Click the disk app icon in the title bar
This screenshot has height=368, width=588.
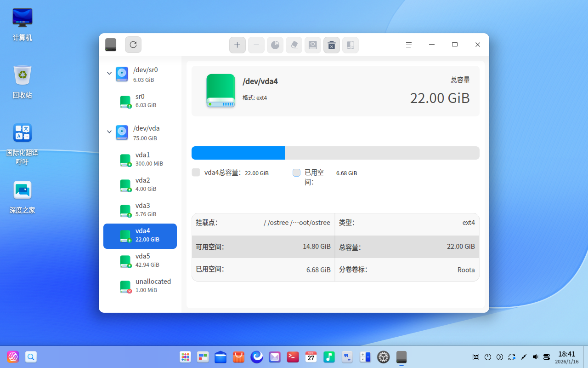tap(111, 45)
